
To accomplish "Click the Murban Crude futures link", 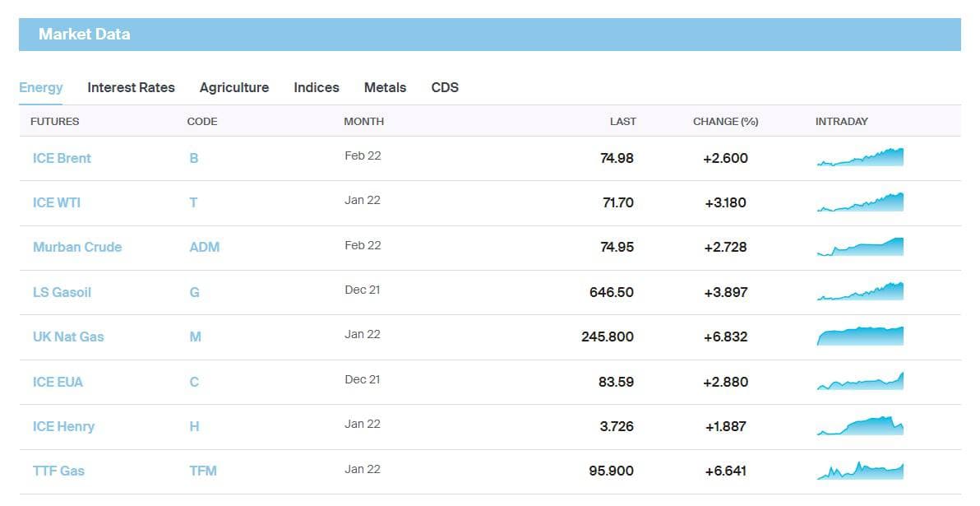I will pyautogui.click(x=77, y=247).
